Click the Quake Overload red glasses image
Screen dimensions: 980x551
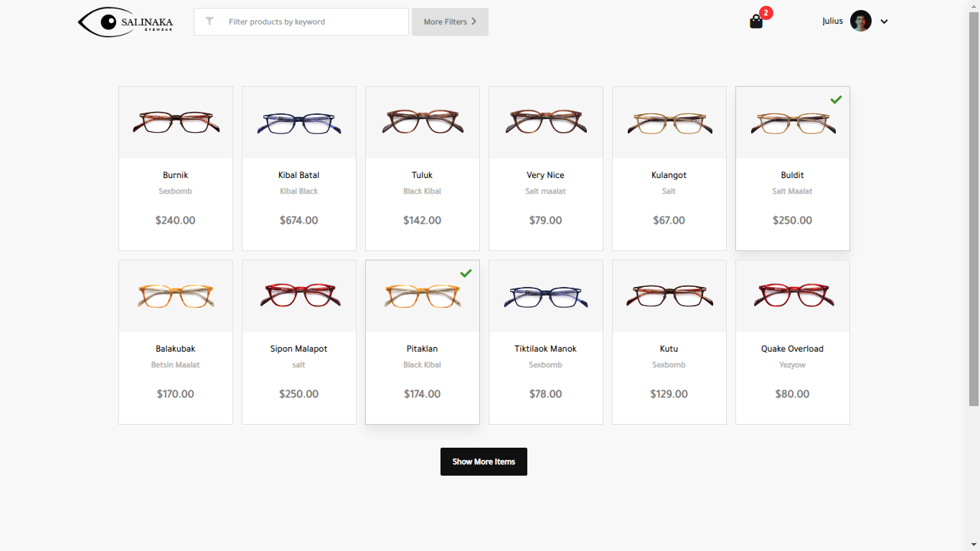pos(793,296)
